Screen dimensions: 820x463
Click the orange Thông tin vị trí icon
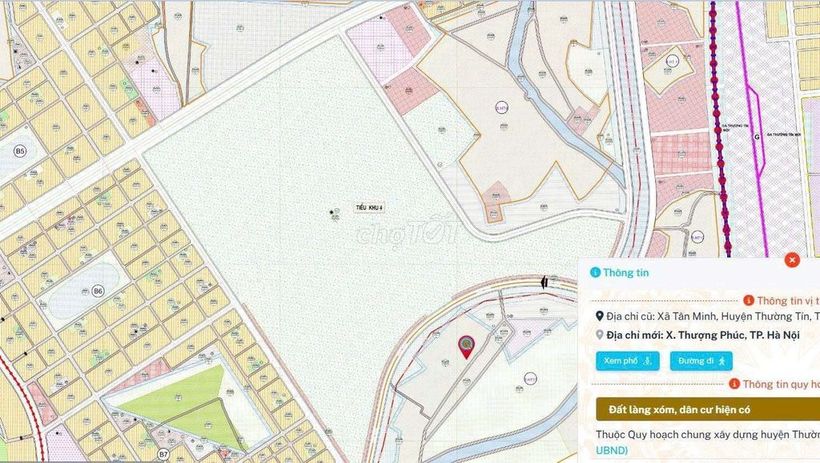[x=749, y=301]
